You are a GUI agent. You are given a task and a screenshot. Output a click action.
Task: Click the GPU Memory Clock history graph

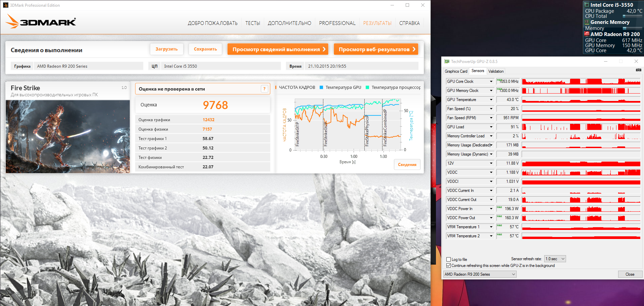(581, 91)
